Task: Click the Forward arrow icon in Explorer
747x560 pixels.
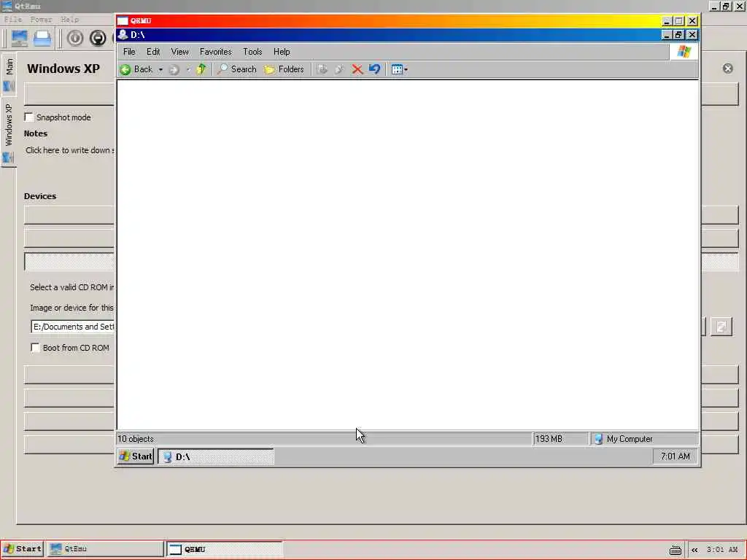Action: pos(174,70)
